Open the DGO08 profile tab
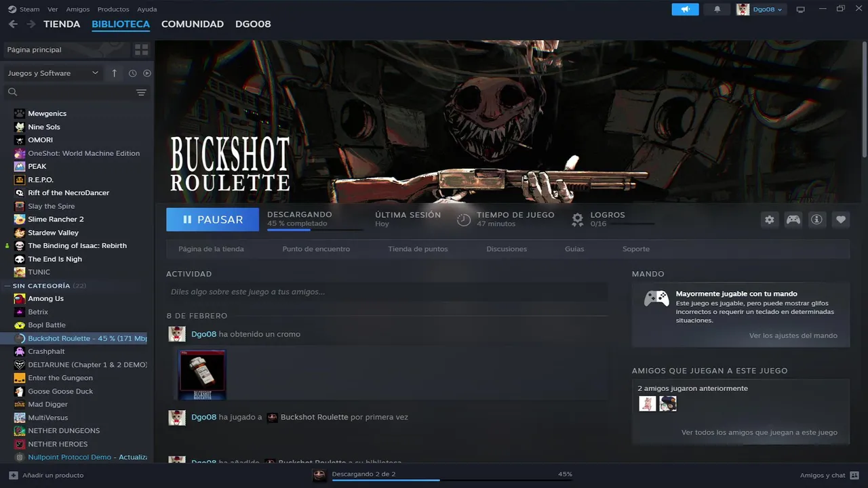The width and height of the screenshot is (868, 488). click(253, 24)
